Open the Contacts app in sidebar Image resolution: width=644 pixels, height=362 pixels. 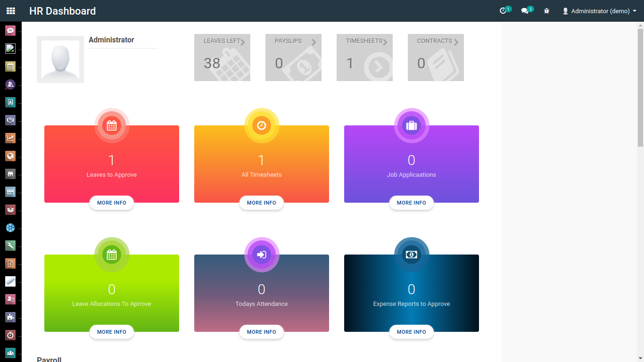point(10,102)
